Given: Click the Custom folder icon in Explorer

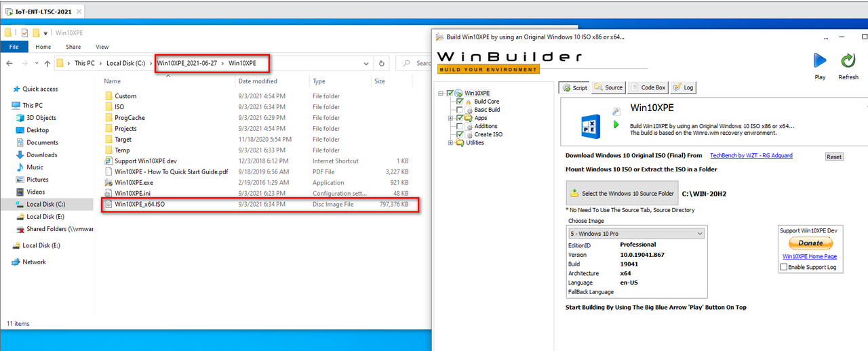Looking at the screenshot, I should pyautogui.click(x=108, y=96).
